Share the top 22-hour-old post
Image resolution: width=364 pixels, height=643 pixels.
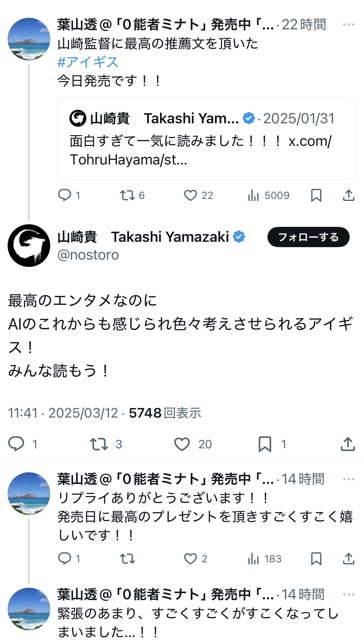[x=348, y=195]
